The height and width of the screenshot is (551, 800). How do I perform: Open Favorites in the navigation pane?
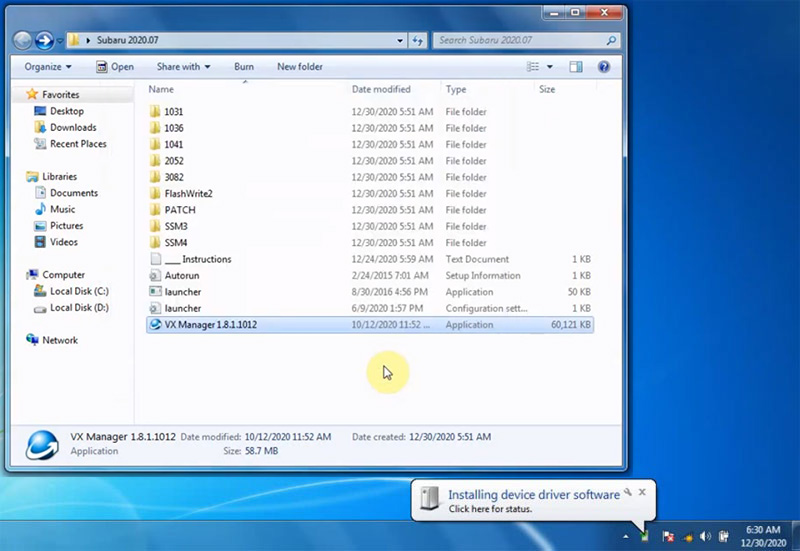[x=60, y=94]
